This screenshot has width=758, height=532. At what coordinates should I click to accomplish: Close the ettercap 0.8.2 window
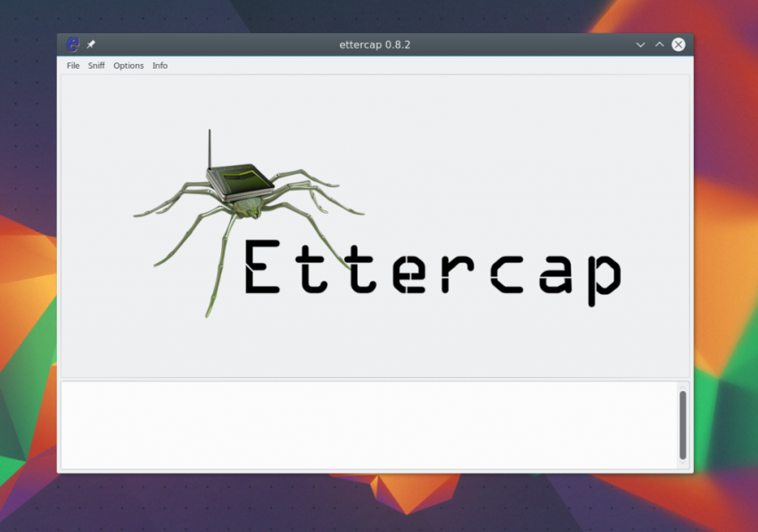coord(679,45)
